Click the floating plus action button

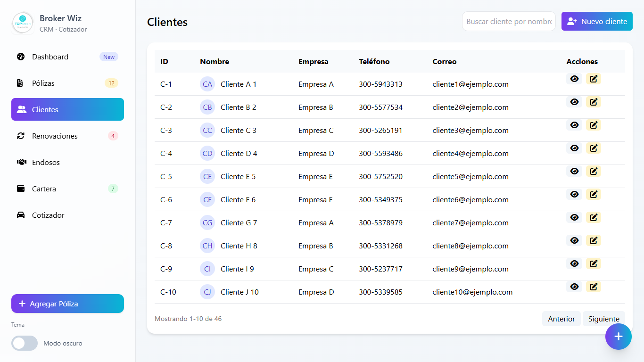click(x=618, y=336)
